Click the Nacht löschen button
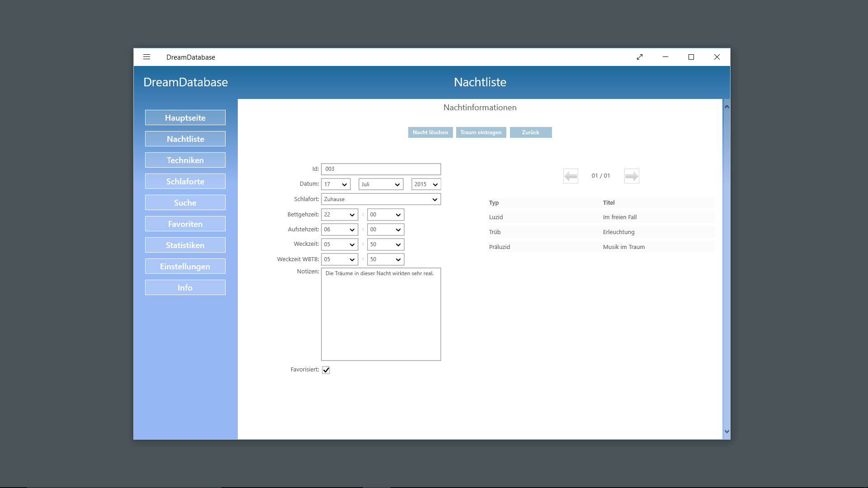The width and height of the screenshot is (868, 488). tap(430, 132)
